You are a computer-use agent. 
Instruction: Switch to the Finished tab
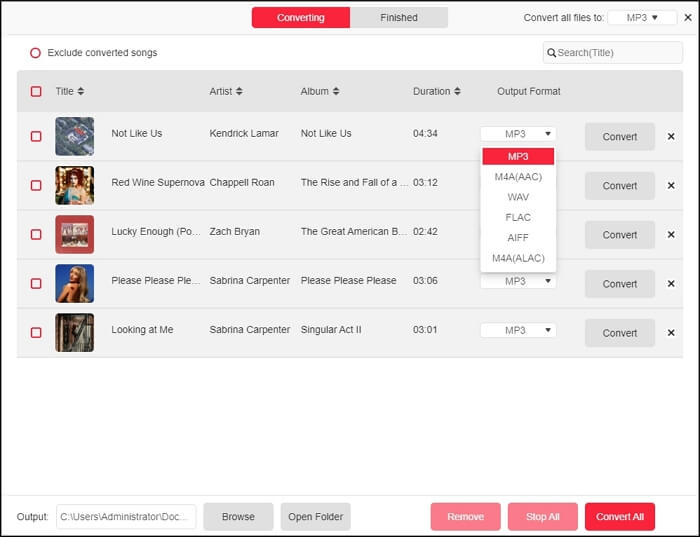coord(399,17)
